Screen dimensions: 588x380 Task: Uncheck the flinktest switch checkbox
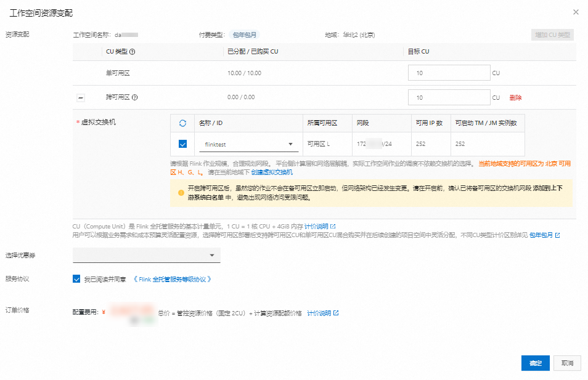(x=182, y=144)
